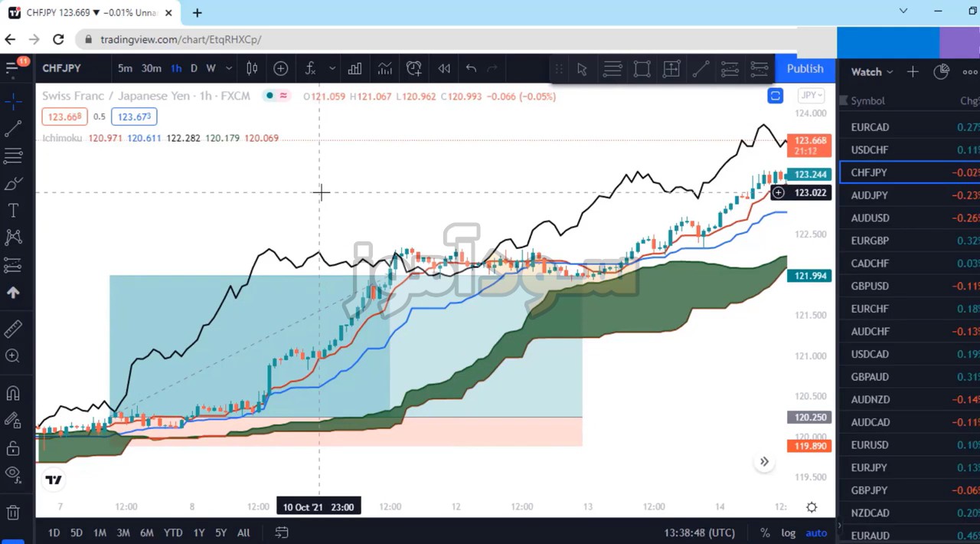Image resolution: width=980 pixels, height=544 pixels.
Task: Open the Fibonacci and pitchfork tools
Action: 13,156
